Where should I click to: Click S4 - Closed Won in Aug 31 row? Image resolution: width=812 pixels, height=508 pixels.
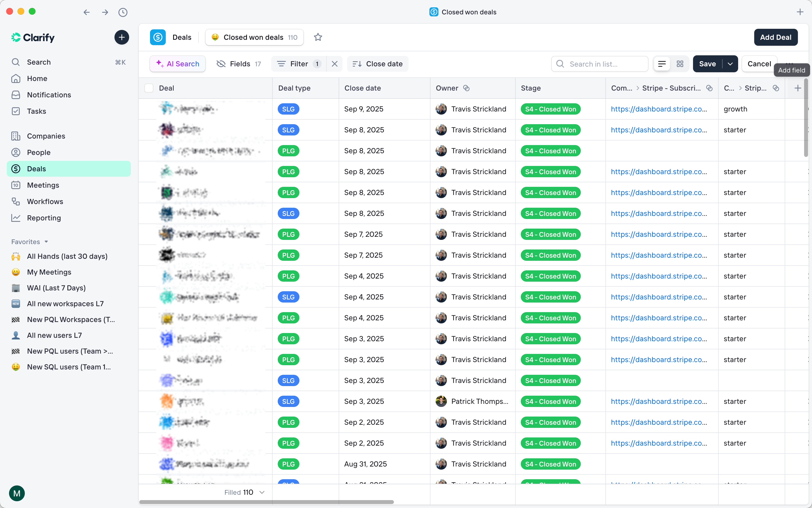pyautogui.click(x=550, y=464)
